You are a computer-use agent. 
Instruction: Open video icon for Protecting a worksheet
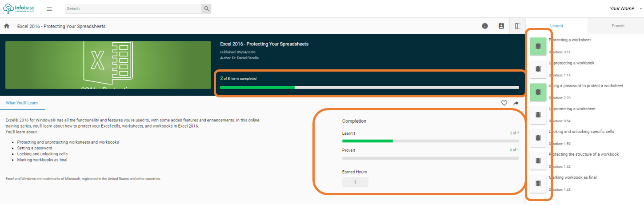[538, 46]
